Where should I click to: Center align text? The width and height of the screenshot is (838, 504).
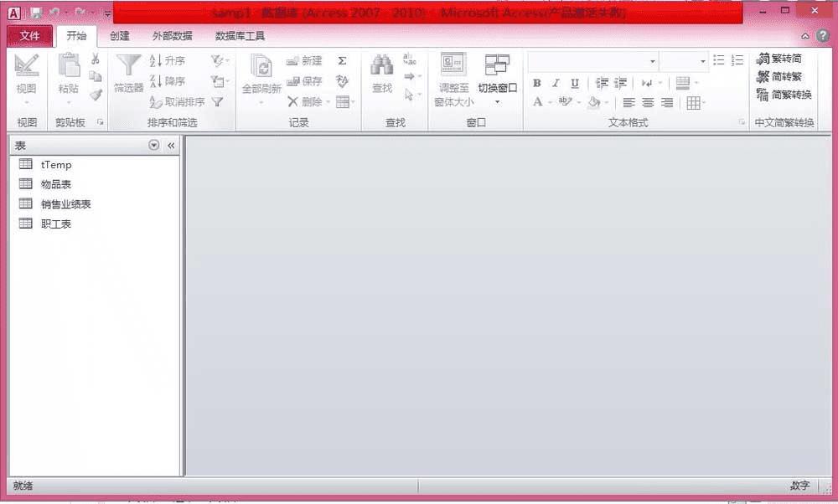coord(648,102)
